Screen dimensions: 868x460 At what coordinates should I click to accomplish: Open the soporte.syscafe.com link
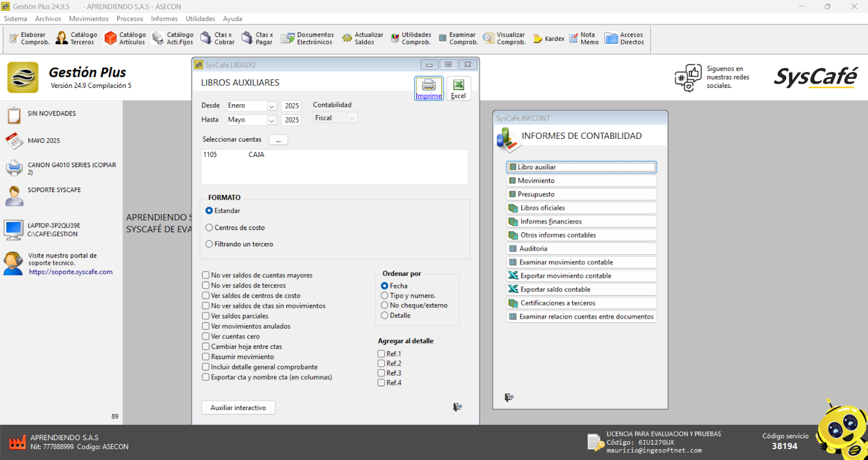(x=71, y=272)
